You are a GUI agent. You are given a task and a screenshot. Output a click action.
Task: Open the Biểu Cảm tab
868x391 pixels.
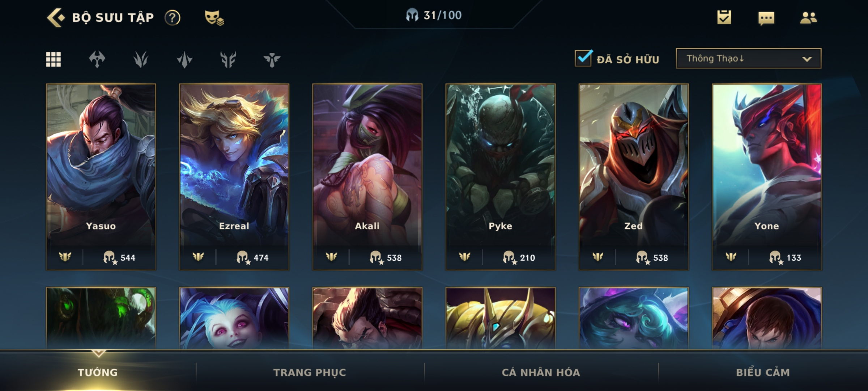(763, 372)
